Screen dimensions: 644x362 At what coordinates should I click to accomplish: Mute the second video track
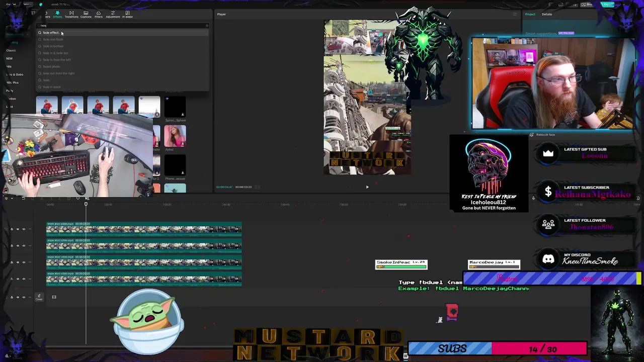pyautogui.click(x=23, y=246)
